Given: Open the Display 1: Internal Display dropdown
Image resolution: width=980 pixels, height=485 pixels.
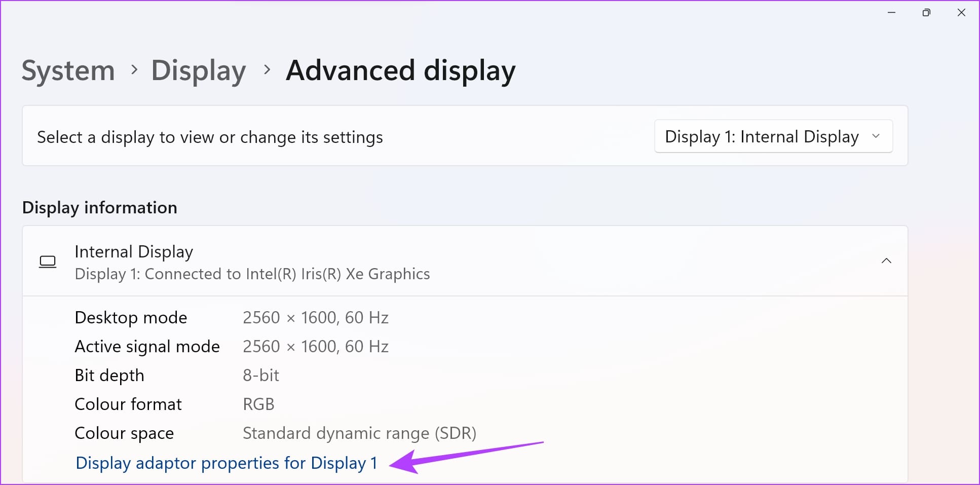Looking at the screenshot, I should (x=773, y=136).
